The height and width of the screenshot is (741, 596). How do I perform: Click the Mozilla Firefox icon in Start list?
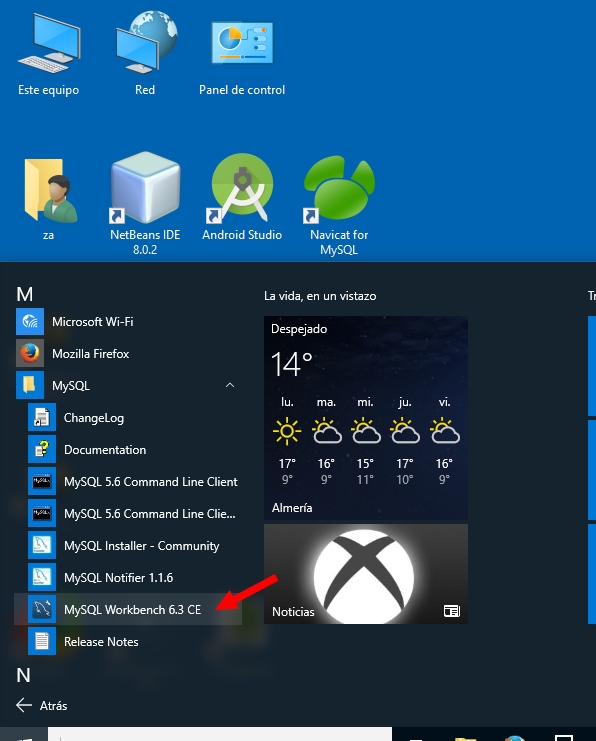[30, 353]
